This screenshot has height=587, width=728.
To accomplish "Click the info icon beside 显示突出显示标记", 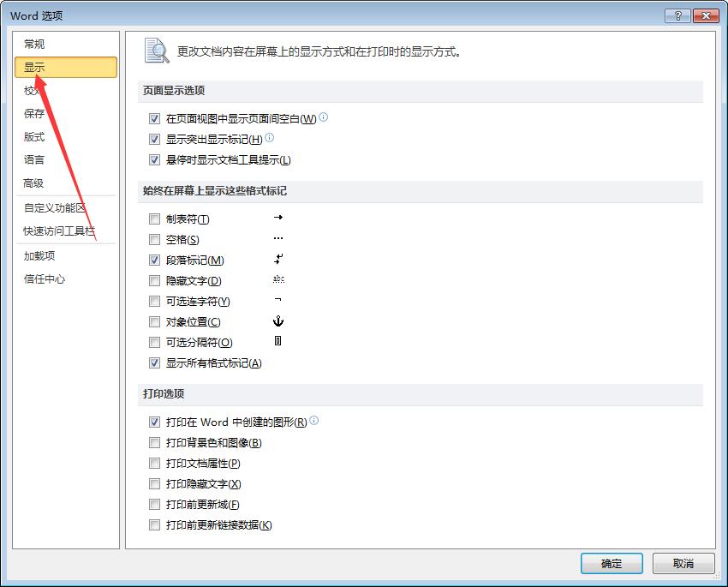I will [x=269, y=137].
